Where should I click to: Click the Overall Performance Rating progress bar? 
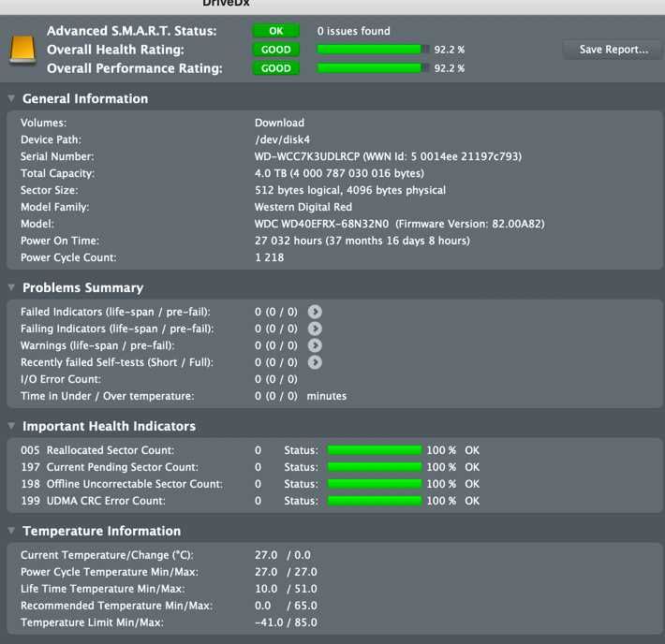373,68
